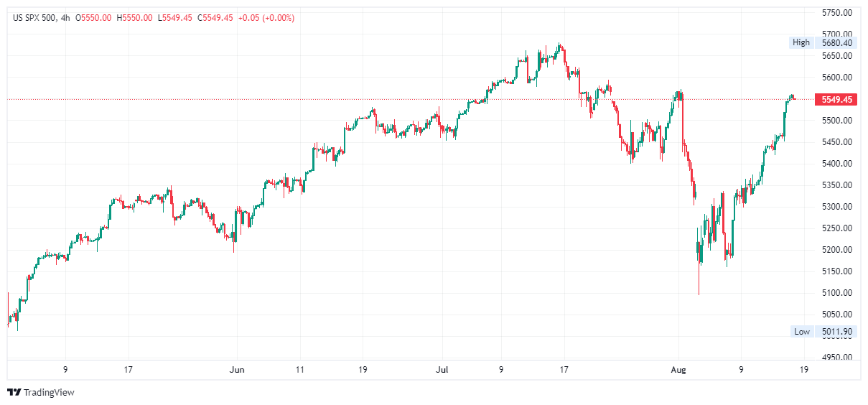The image size is (868, 405).
Task: Click the close price value C5549.45
Action: pyautogui.click(x=215, y=18)
